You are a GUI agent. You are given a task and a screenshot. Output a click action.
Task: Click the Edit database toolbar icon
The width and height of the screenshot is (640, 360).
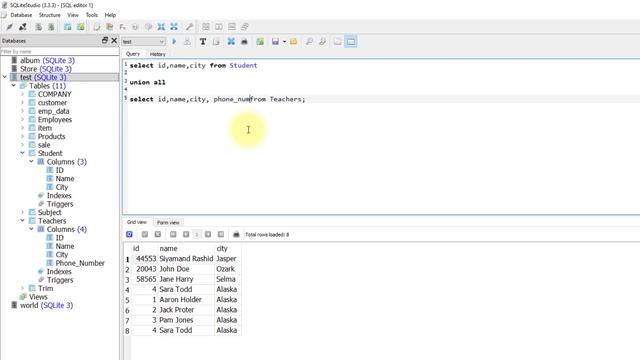click(51, 27)
